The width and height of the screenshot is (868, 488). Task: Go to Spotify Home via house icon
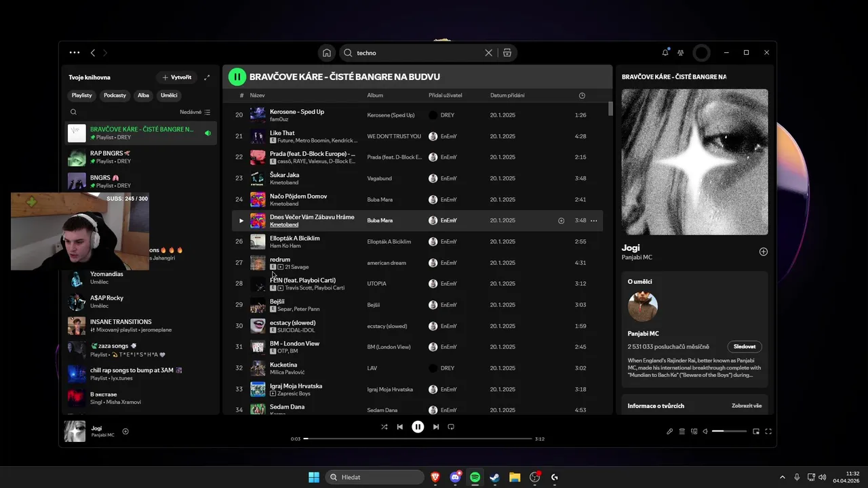click(327, 53)
